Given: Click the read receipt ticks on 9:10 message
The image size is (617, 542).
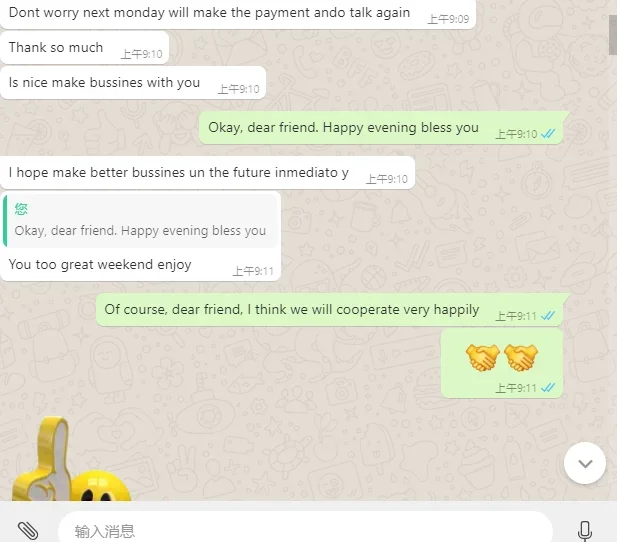Looking at the screenshot, I should tap(548, 134).
